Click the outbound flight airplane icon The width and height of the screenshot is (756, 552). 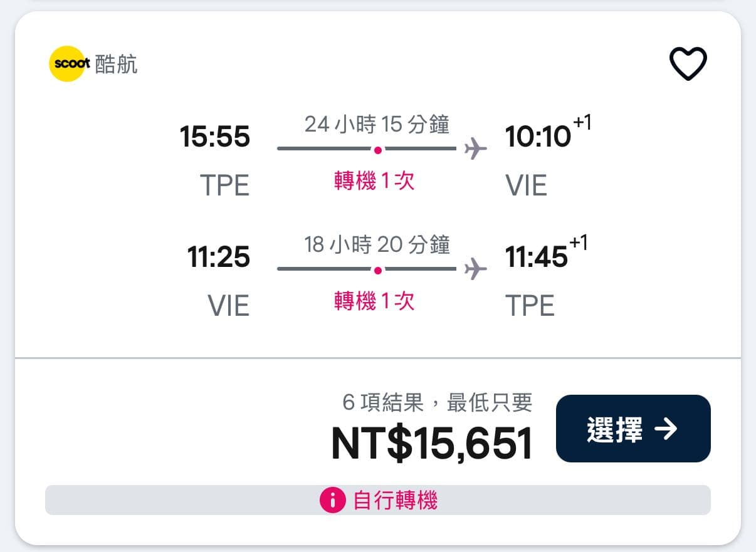(476, 149)
